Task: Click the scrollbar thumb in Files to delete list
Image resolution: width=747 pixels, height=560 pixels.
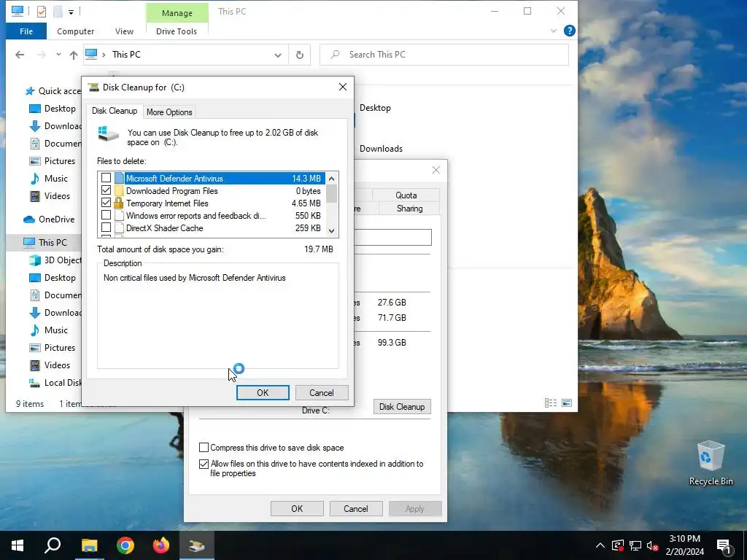Action: coord(332,193)
